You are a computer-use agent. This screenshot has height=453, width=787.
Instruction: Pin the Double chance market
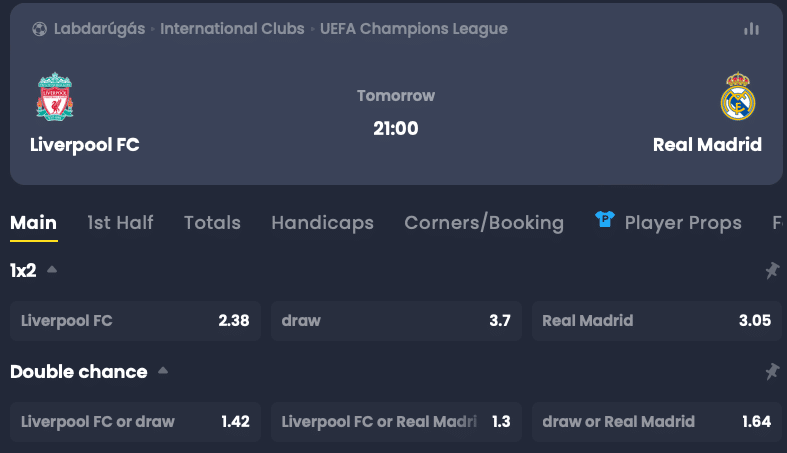tap(772, 371)
